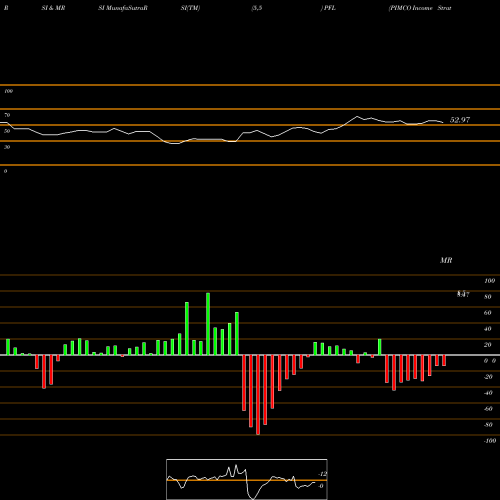The image size is (500, 500).
Task: Click the 'MR' label above the histogram
Action: pyautogui.click(x=446, y=260)
